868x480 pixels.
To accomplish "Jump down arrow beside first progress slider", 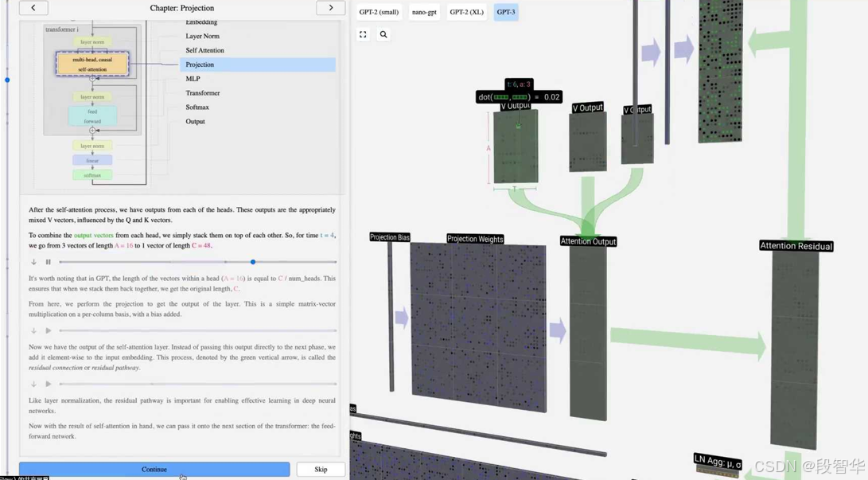I will (33, 262).
